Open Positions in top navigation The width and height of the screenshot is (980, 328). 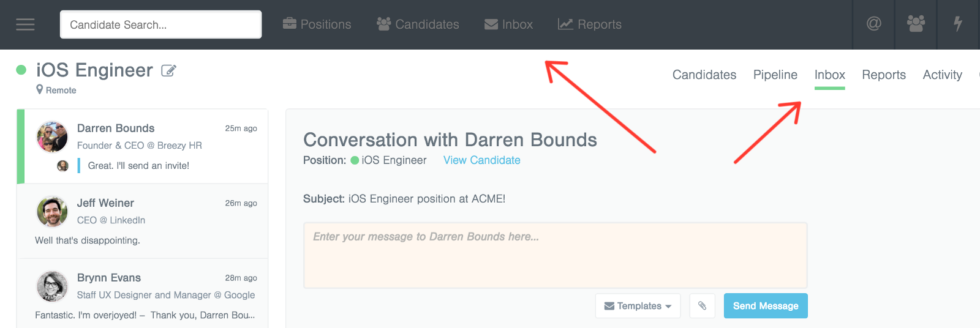coord(317,24)
